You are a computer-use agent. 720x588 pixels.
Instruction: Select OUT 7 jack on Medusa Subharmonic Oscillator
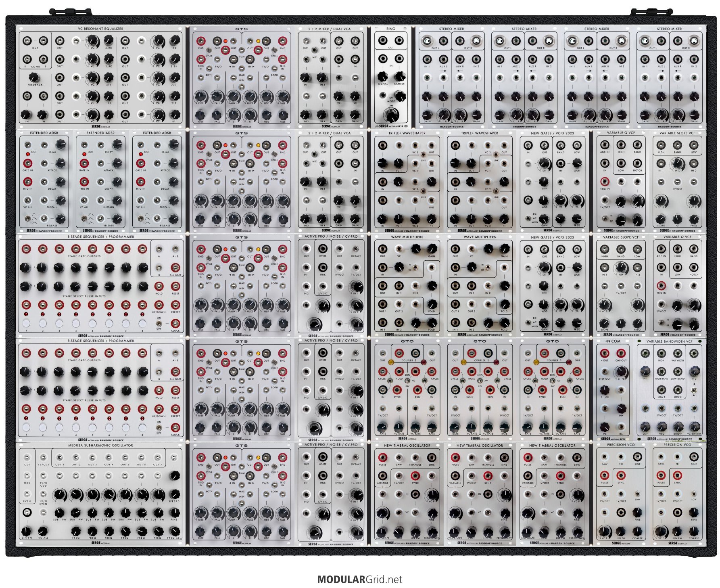pyautogui.click(x=157, y=458)
